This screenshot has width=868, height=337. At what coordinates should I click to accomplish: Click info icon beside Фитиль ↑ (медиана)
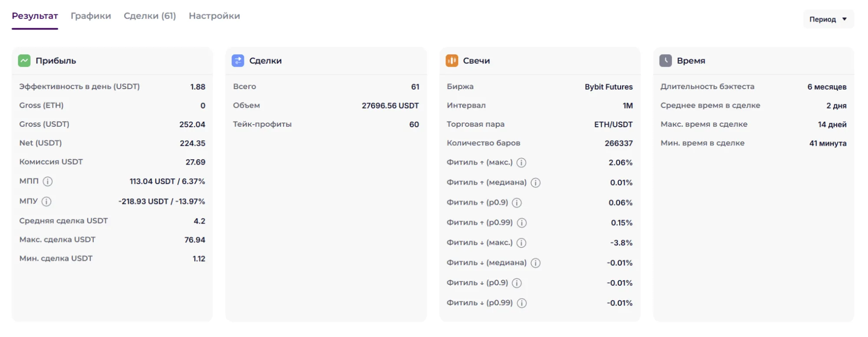click(536, 183)
